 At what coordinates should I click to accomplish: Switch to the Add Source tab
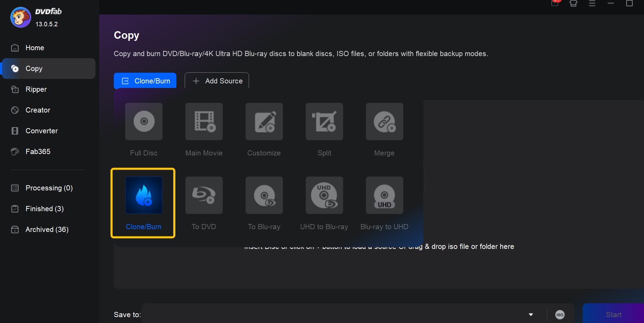217,81
